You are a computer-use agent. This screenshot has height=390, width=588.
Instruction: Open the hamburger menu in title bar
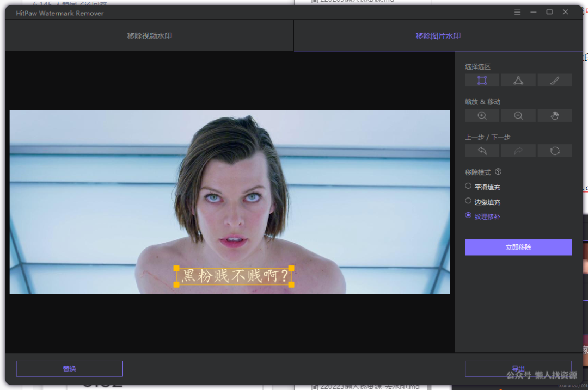coord(517,12)
